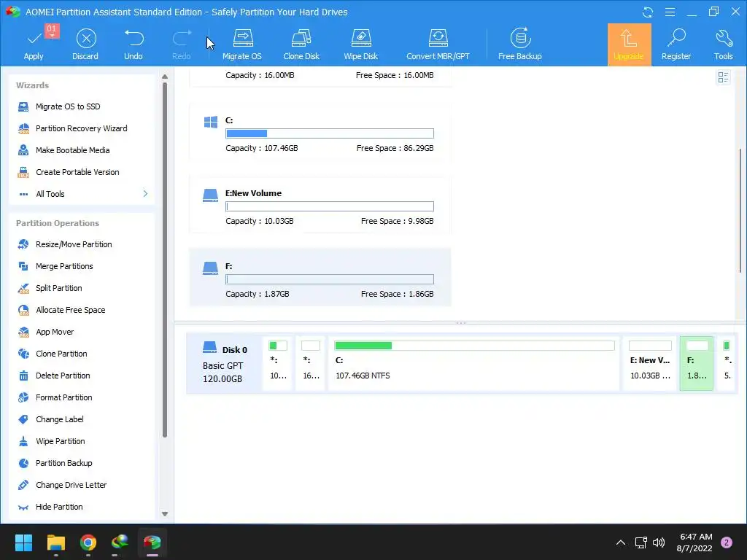
Task: Open the hamburger menu in title bar
Action: 670,12
